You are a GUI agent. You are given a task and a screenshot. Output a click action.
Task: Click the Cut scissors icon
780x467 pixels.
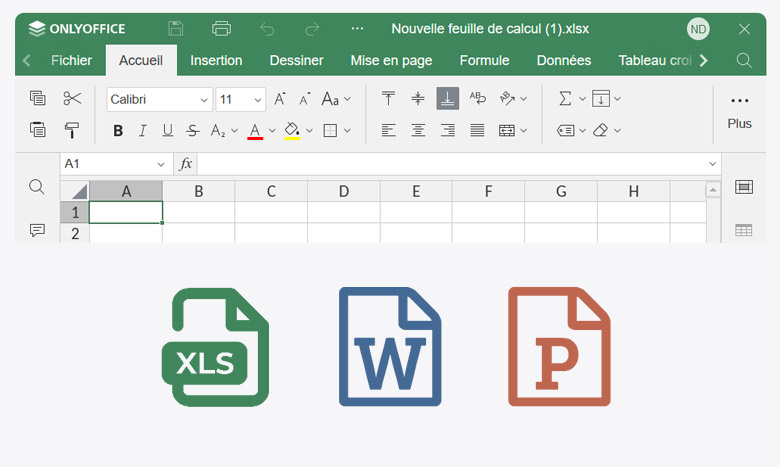(72, 98)
